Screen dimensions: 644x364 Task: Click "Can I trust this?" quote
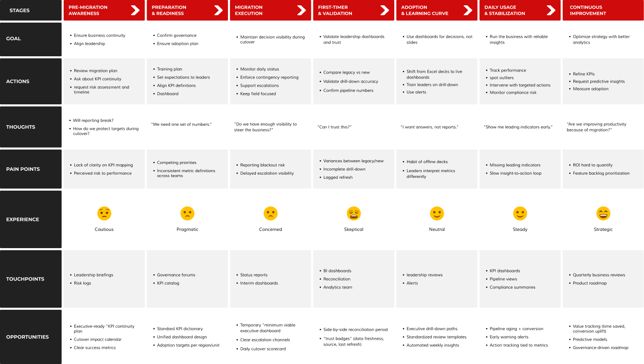click(x=334, y=127)
